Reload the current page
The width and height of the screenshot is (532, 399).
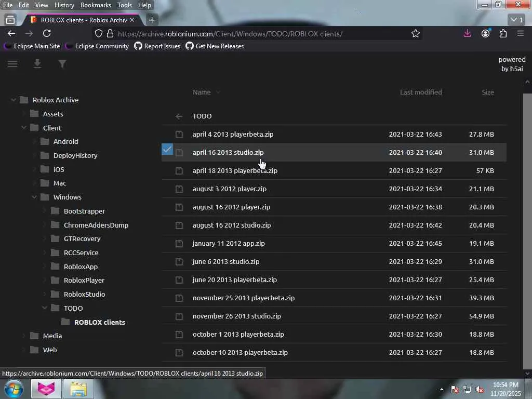point(47,33)
